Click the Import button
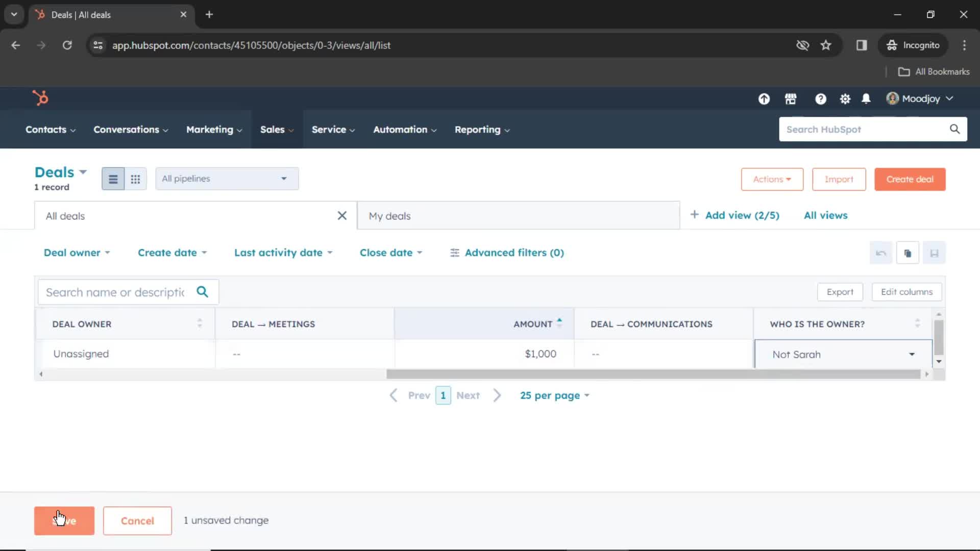The width and height of the screenshot is (980, 551). pyautogui.click(x=839, y=179)
